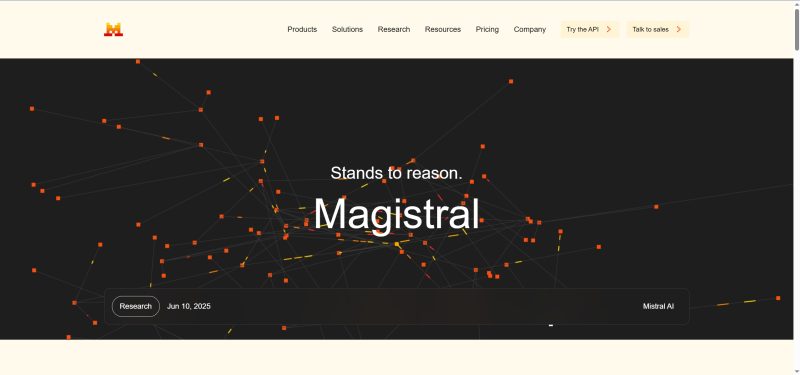Open the Solutions menu
Screen dimensions: 800x375
click(347, 30)
